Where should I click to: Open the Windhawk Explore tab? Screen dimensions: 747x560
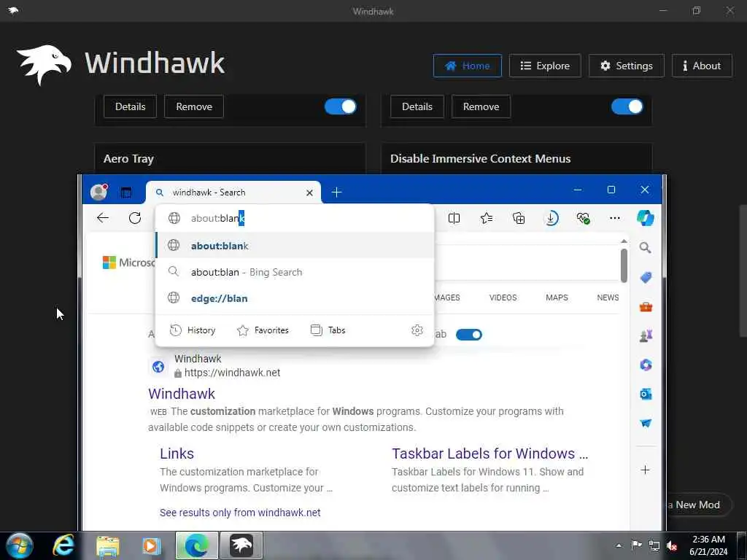545,66
